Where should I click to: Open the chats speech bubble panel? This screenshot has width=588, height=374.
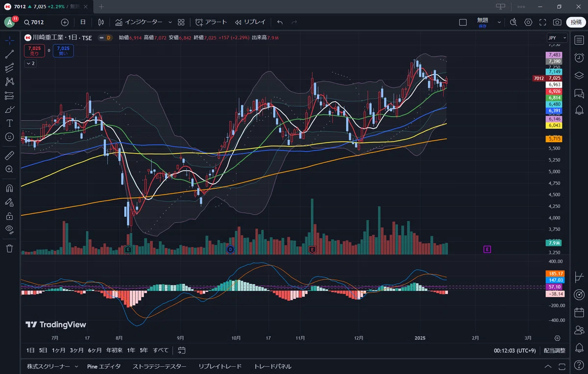tap(579, 93)
